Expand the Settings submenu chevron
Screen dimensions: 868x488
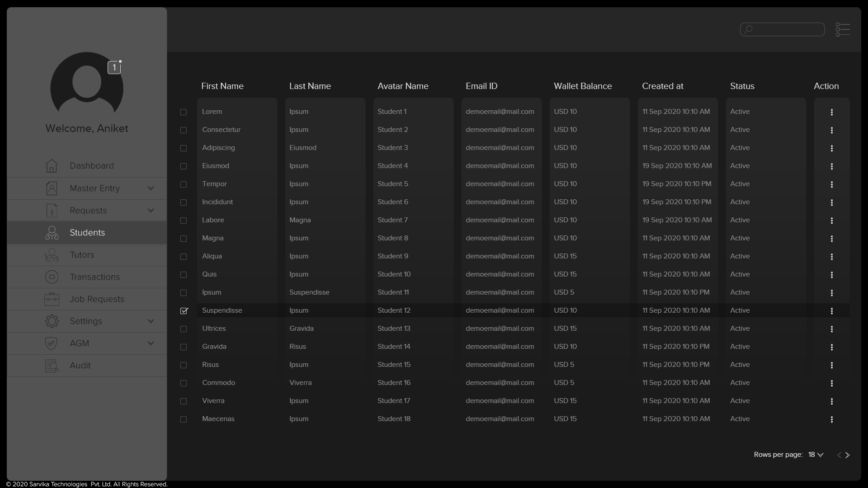[x=151, y=321]
